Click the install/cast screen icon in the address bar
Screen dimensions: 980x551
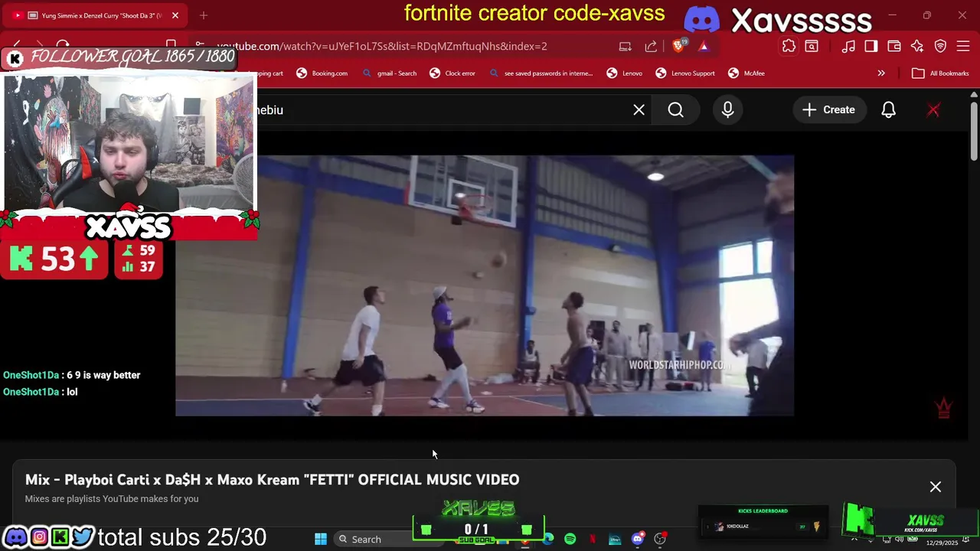pos(626,46)
